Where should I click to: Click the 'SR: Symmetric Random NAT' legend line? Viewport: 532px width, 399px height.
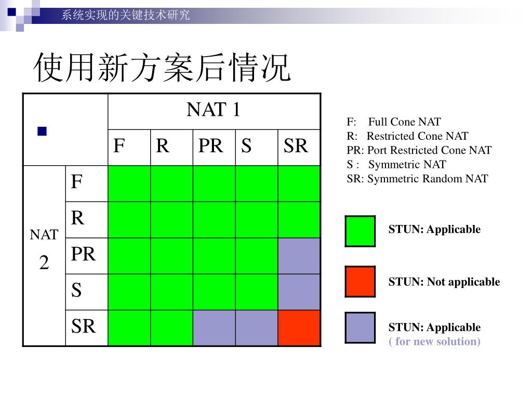pyautogui.click(x=417, y=179)
